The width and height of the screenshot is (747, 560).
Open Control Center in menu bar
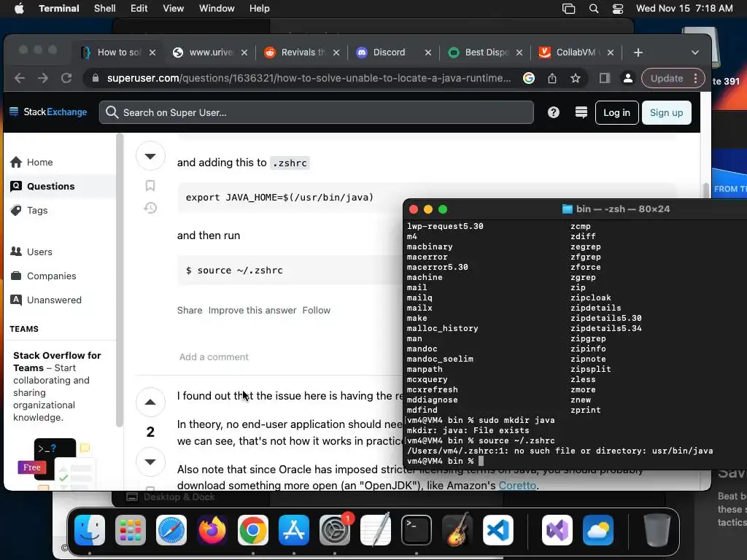point(618,9)
